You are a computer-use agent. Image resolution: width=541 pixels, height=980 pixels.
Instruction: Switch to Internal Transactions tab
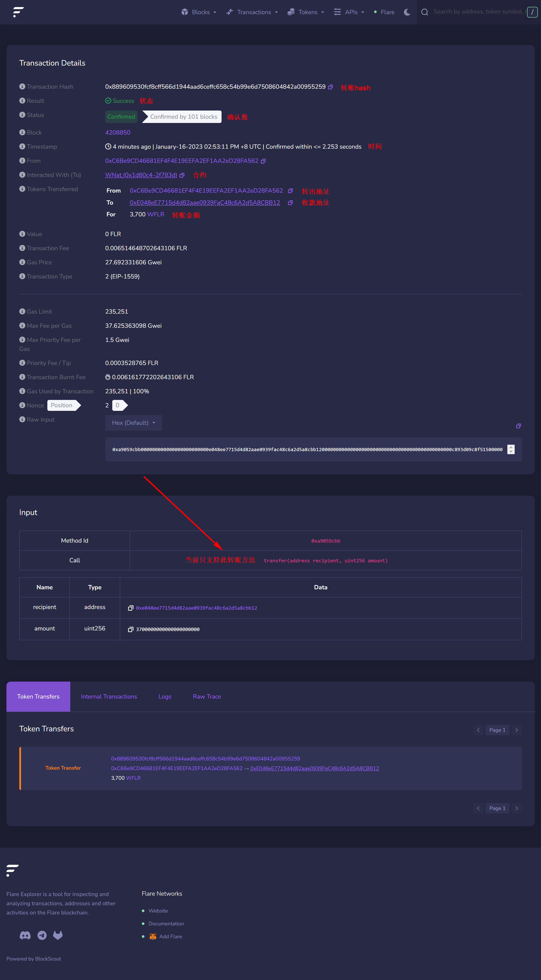point(109,697)
